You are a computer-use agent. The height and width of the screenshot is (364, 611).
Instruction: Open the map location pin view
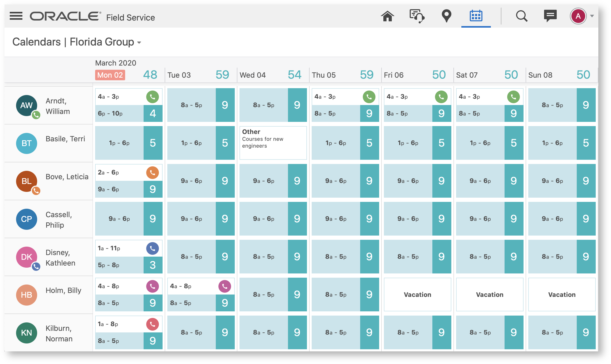point(446,16)
